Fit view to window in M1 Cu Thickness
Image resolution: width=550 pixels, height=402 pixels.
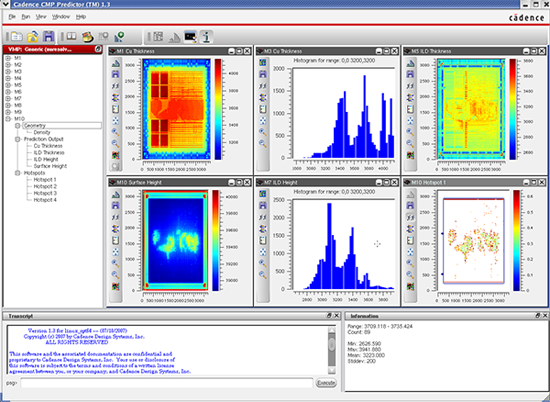point(115,121)
